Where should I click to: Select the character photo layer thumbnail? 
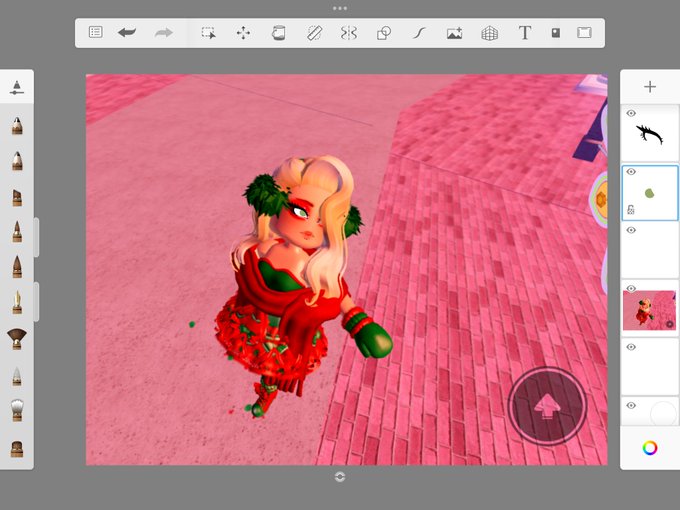649,310
